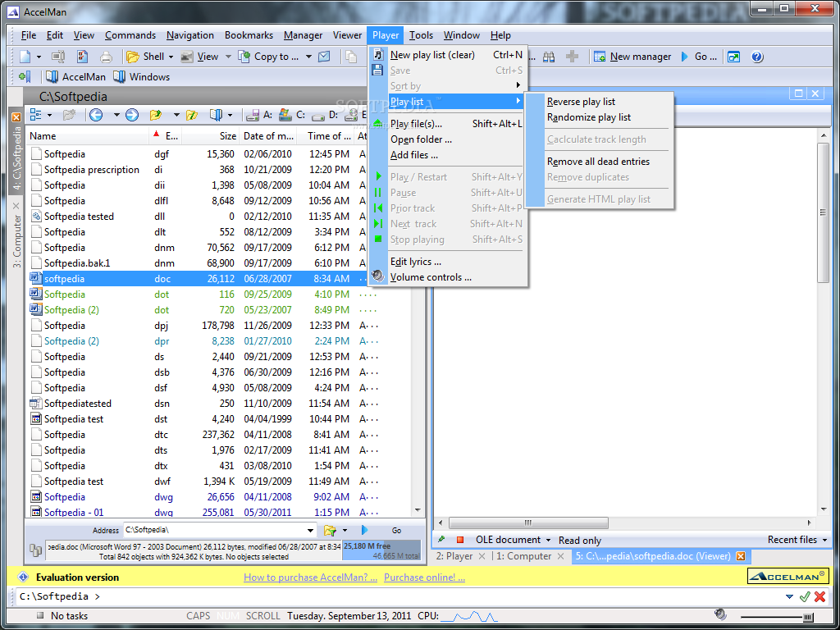This screenshot has height=630, width=840.
Task: Click the properties checklist toolbar icon
Action: click(x=82, y=57)
